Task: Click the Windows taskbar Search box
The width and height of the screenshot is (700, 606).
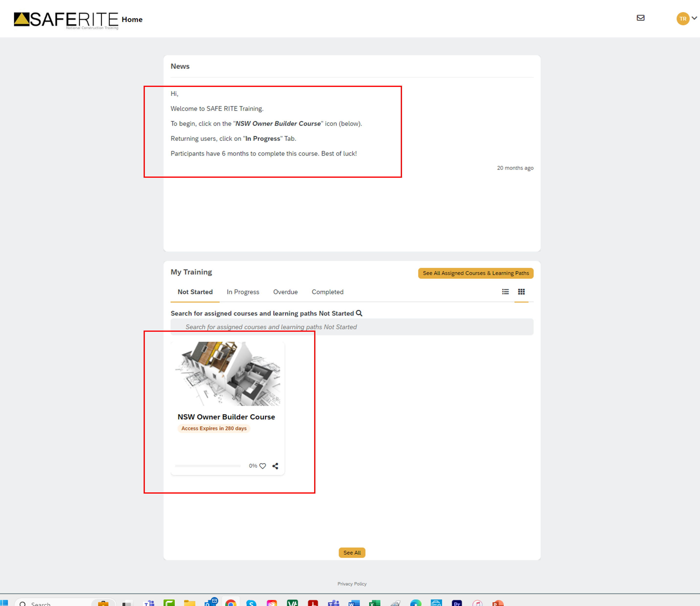Action: tap(65, 602)
